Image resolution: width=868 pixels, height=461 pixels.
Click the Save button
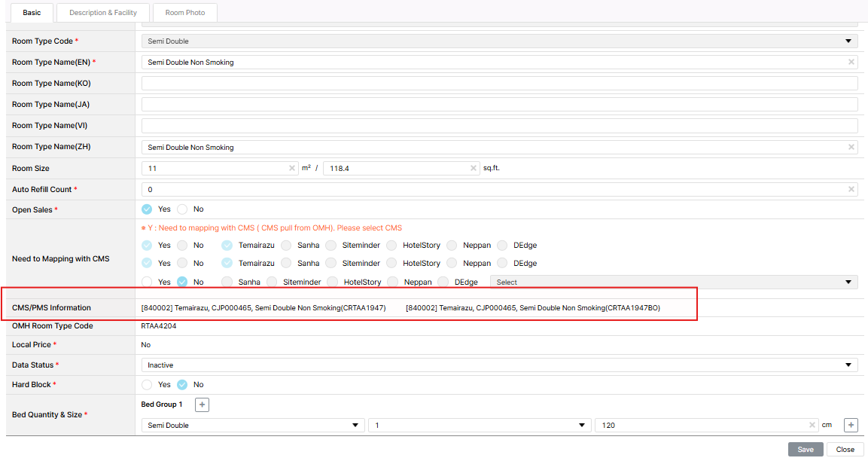pos(806,450)
